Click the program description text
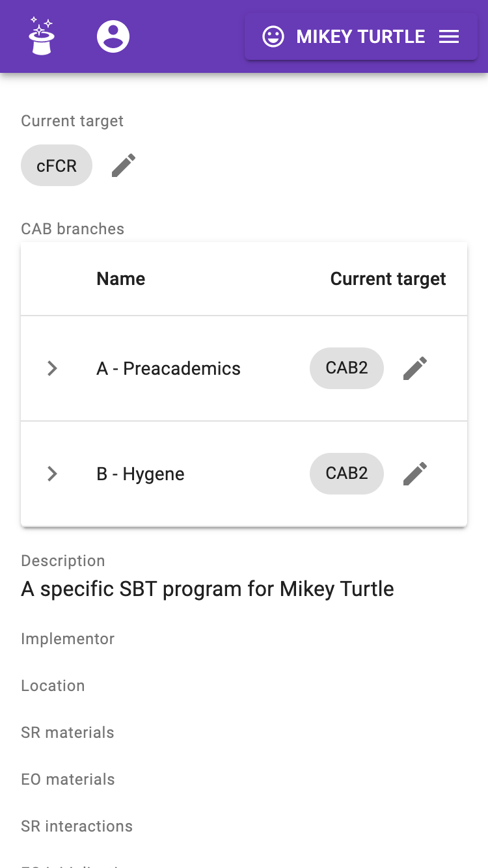 (208, 589)
